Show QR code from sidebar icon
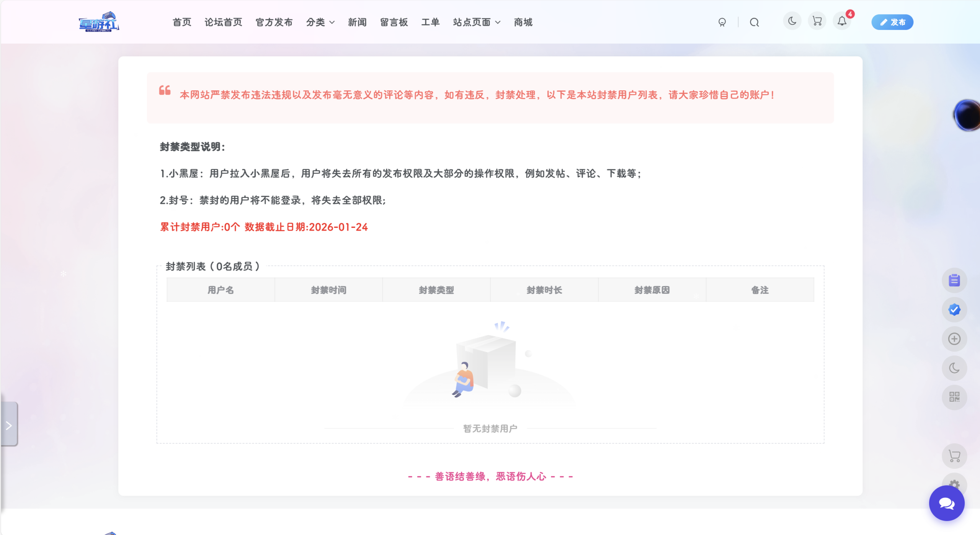The height and width of the screenshot is (535, 980). coord(954,397)
